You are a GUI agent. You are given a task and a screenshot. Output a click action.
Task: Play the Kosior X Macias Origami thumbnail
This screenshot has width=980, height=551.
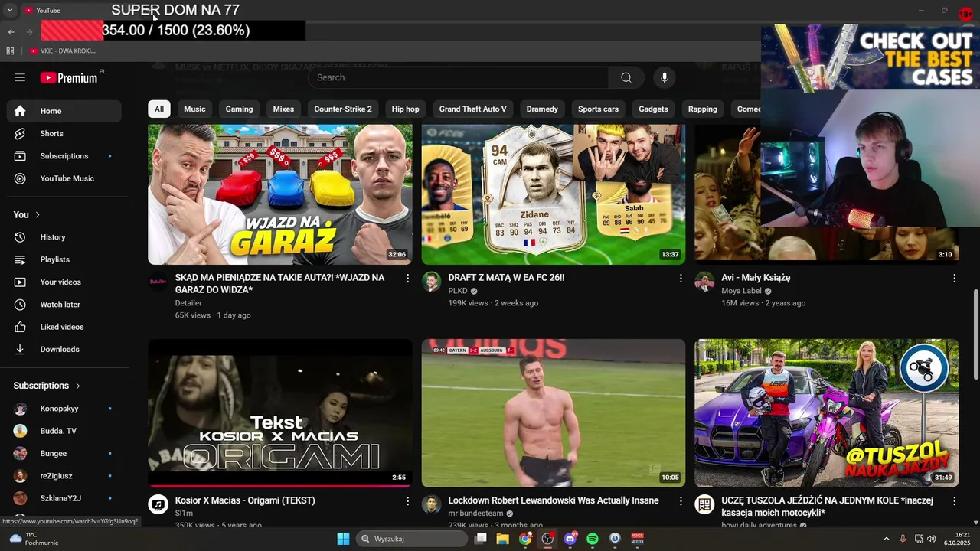(279, 413)
